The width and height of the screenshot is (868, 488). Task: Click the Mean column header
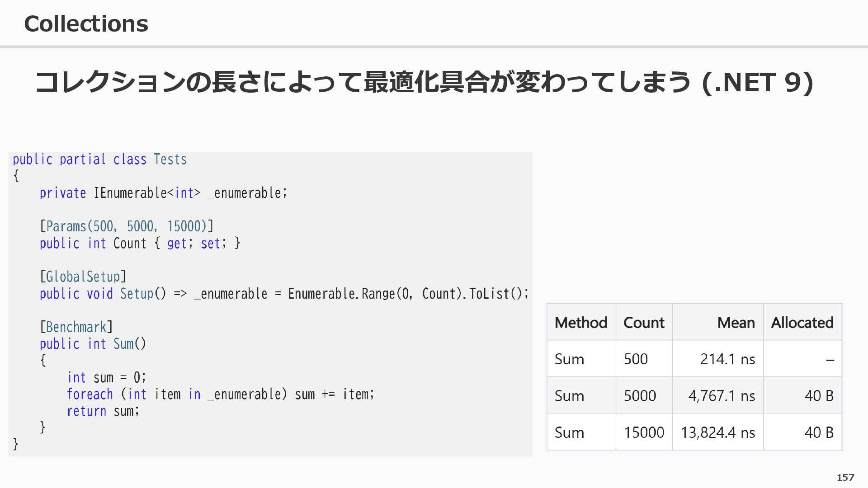click(x=736, y=323)
